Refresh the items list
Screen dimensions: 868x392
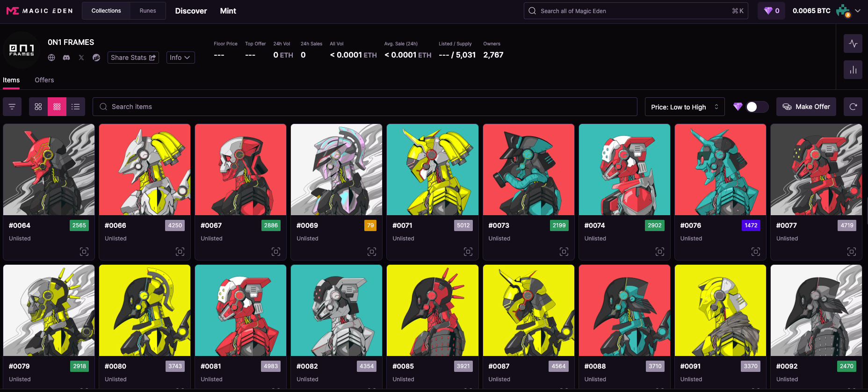coord(853,107)
